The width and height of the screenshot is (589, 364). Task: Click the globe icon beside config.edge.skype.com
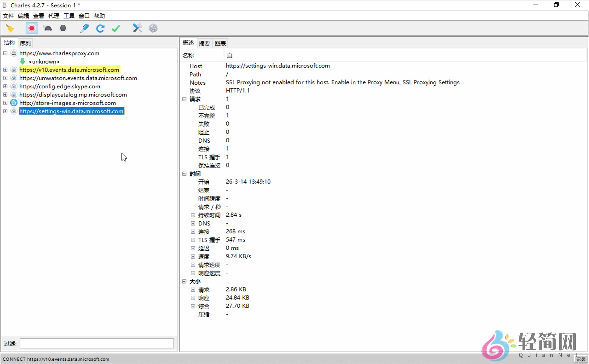tap(14, 86)
